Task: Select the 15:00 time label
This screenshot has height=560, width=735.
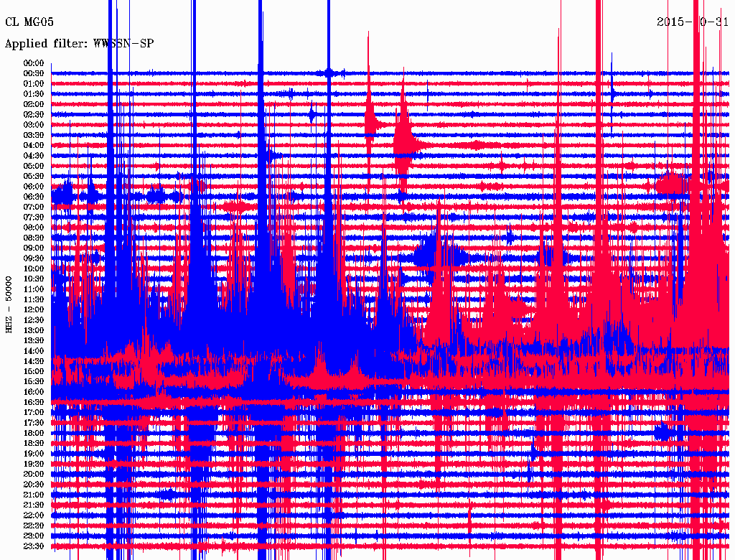Action: [34, 372]
